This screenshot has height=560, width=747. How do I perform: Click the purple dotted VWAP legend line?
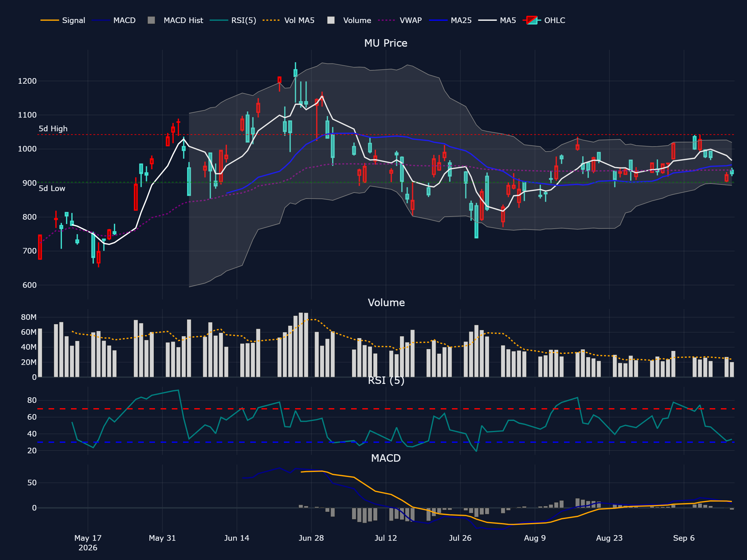coord(387,20)
